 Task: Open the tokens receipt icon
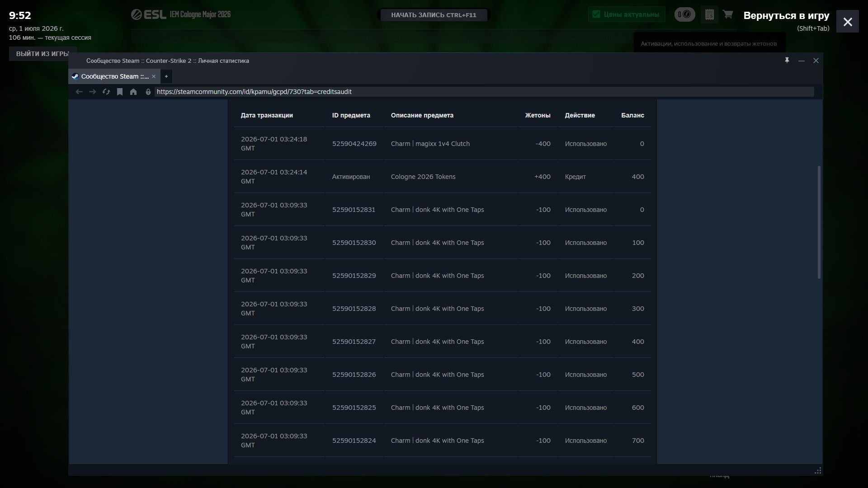click(710, 14)
